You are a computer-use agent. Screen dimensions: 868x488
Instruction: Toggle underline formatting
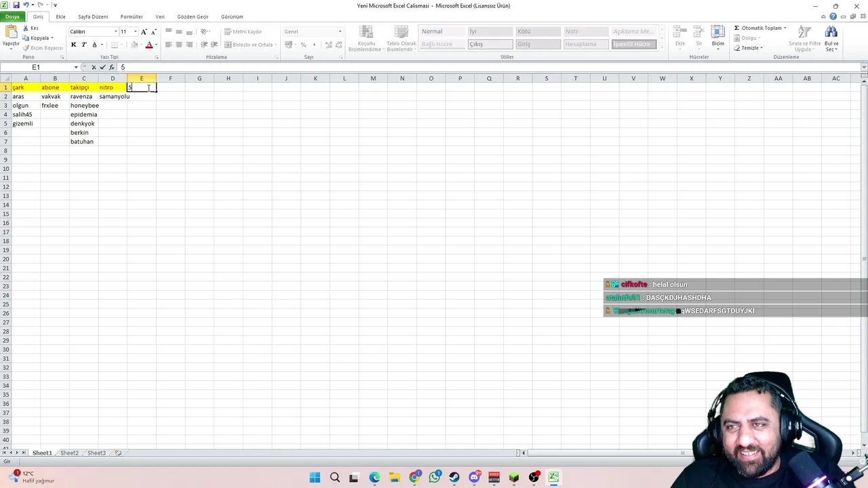click(94, 45)
